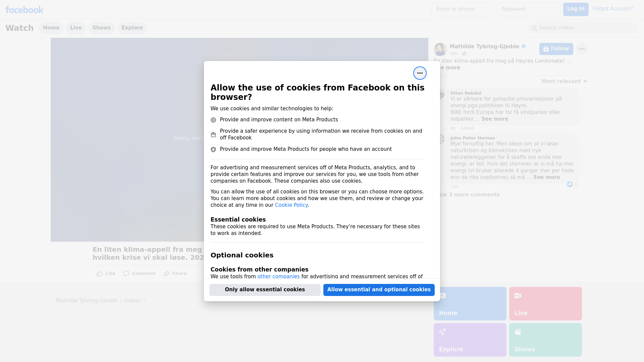
Task: Open the Home tile with video icon
Action: (x=470, y=304)
